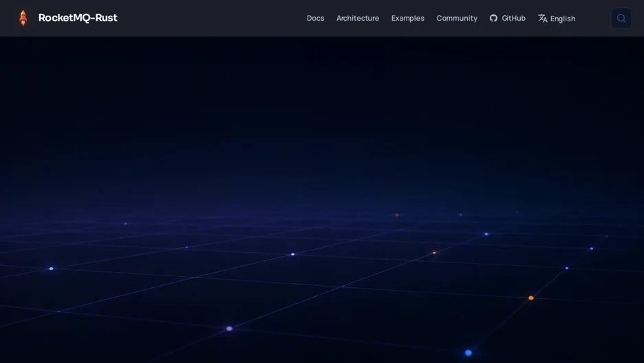Expand the English language dropdown
The width and height of the screenshot is (644, 363).
pos(562,19)
